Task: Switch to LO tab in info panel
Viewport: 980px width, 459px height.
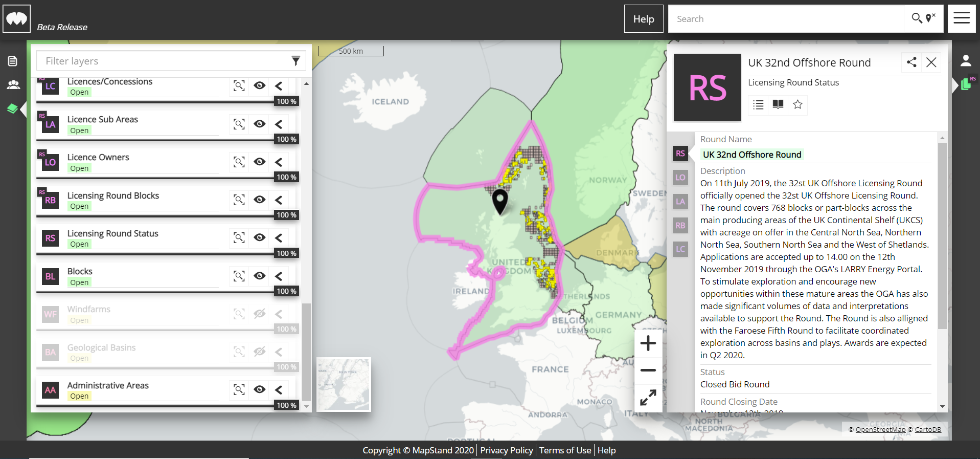Action: coord(680,178)
